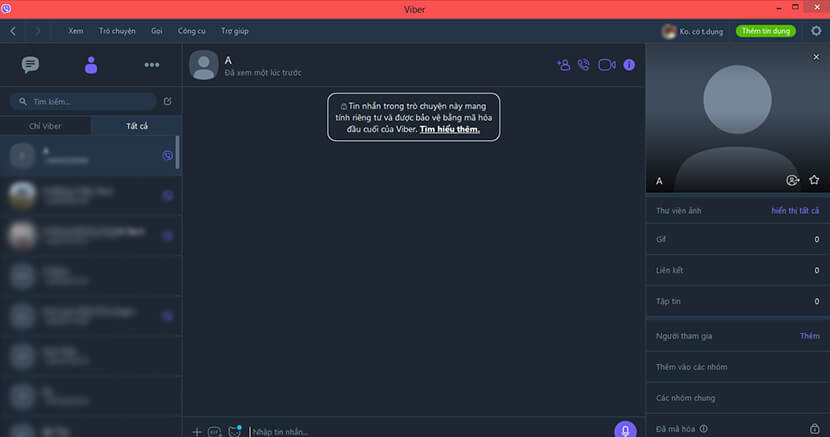
Task: Start a video call with A
Action: click(607, 65)
